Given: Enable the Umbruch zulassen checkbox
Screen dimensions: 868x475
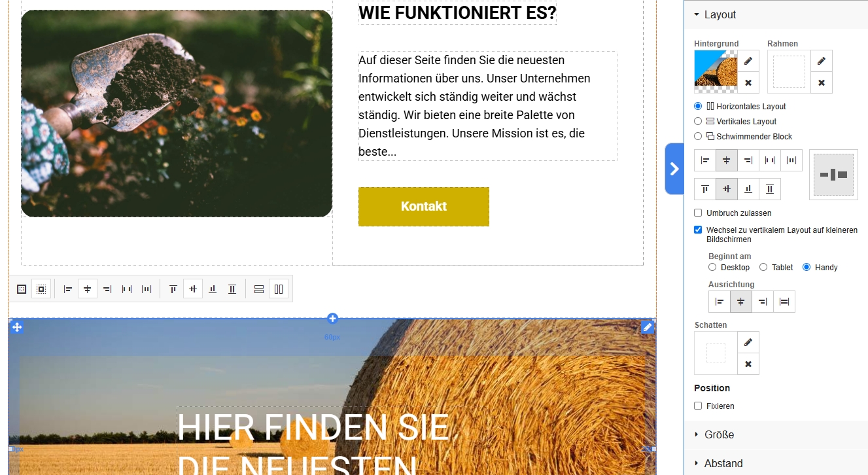Looking at the screenshot, I should tap(698, 213).
